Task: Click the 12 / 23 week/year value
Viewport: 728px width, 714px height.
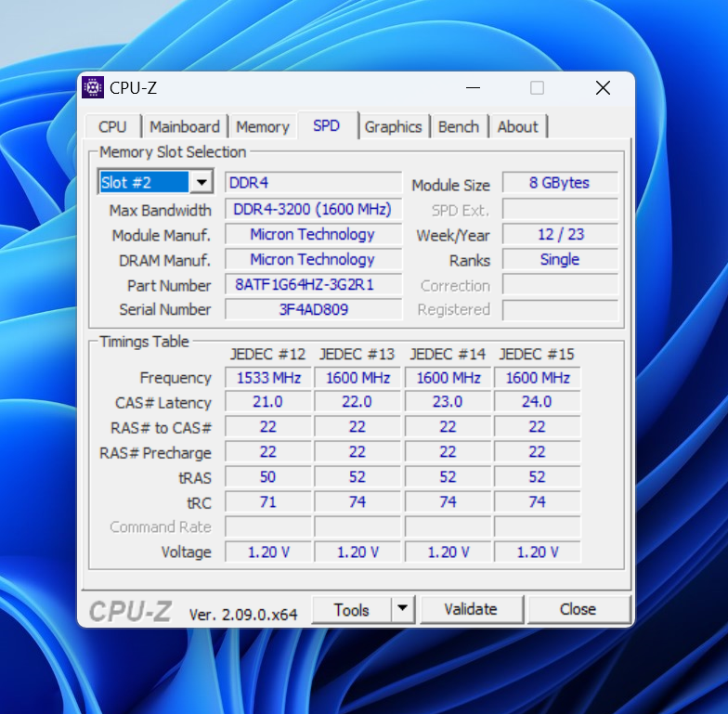Action: pos(560,234)
